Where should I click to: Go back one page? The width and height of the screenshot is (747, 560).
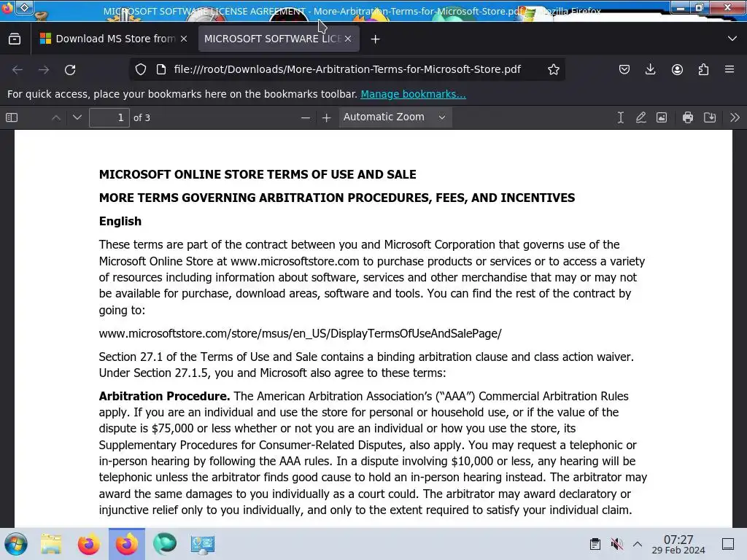(18, 70)
